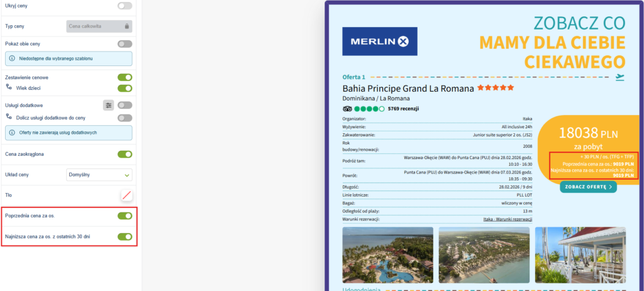Click the TripAdvisor owl icon

(347, 109)
